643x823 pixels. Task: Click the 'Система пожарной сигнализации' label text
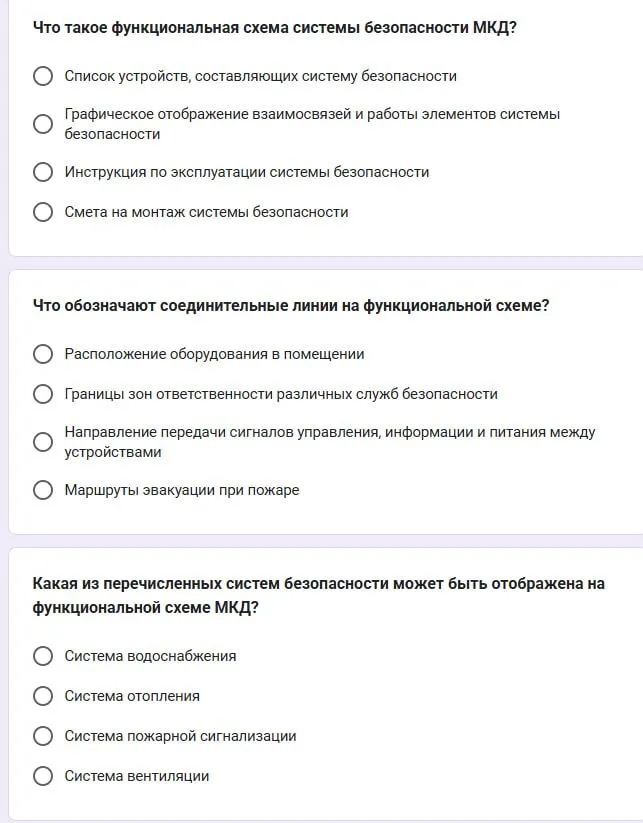point(180,736)
